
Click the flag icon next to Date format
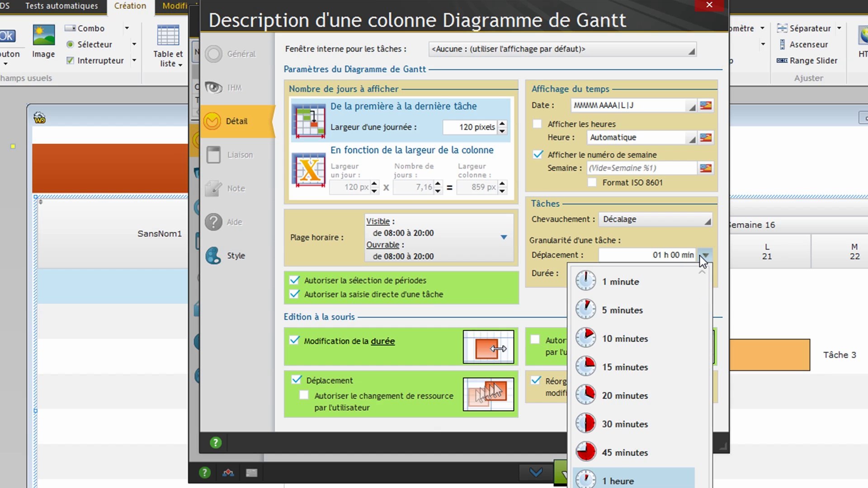point(706,105)
